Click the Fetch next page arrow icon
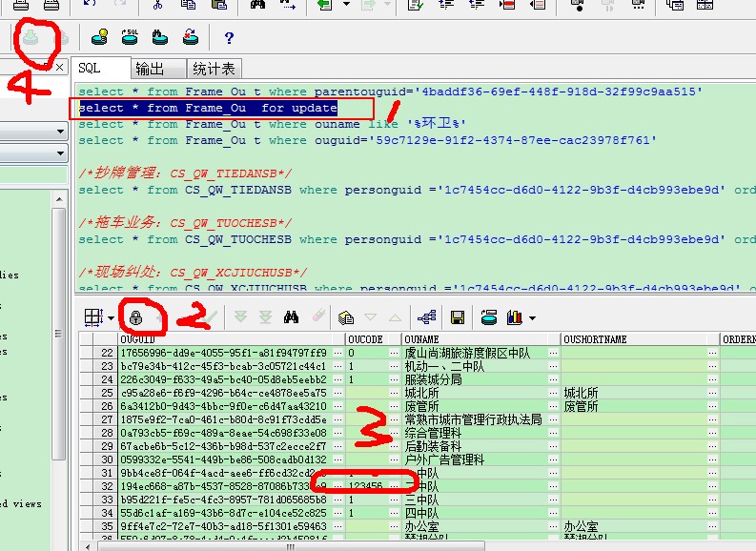 241,316
